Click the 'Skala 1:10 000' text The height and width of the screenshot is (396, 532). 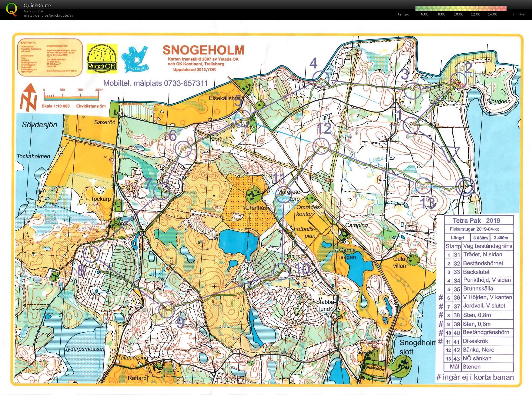(56, 106)
